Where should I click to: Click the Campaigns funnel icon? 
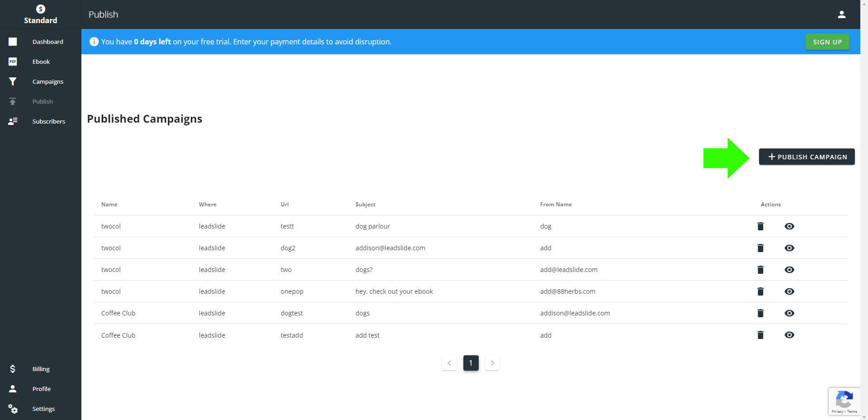click(x=13, y=81)
